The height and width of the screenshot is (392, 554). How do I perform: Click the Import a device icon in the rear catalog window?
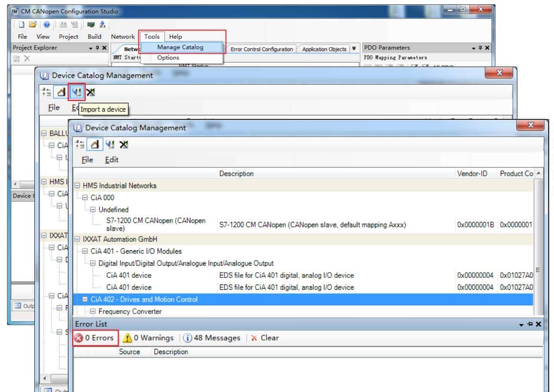(77, 92)
